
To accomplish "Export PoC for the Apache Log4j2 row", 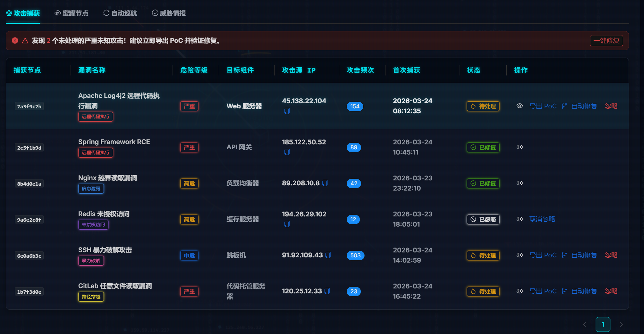I will coord(543,106).
